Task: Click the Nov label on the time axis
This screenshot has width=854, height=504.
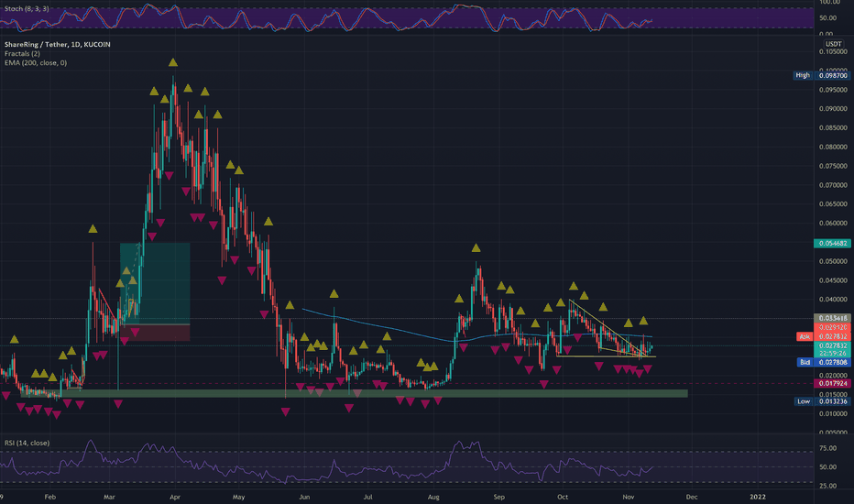Action: (x=628, y=497)
